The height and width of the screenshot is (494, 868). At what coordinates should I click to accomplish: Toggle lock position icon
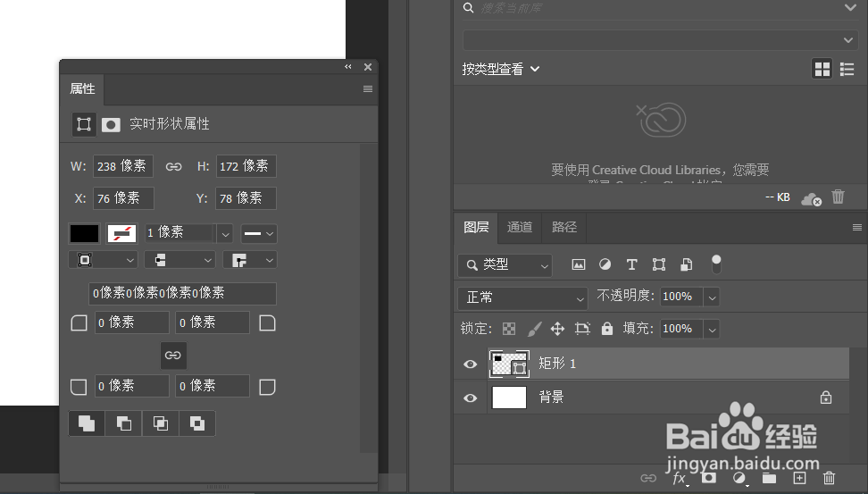[557, 329]
